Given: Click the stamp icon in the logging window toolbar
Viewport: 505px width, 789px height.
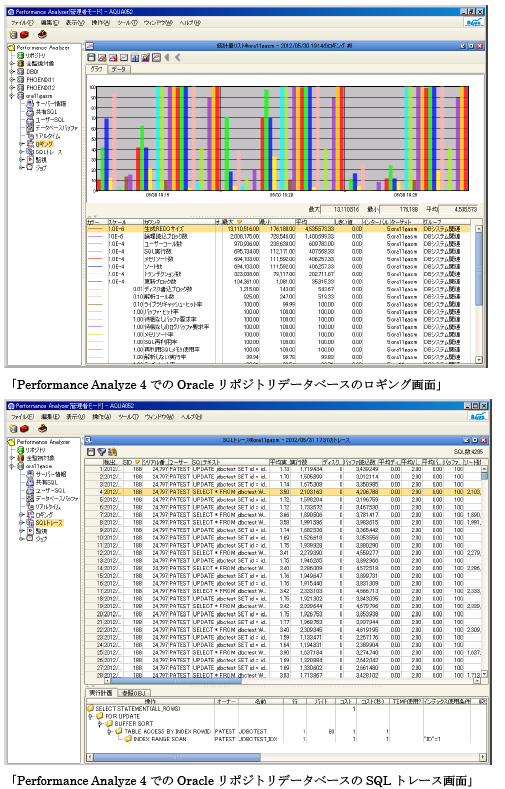Looking at the screenshot, I should (x=43, y=35).
